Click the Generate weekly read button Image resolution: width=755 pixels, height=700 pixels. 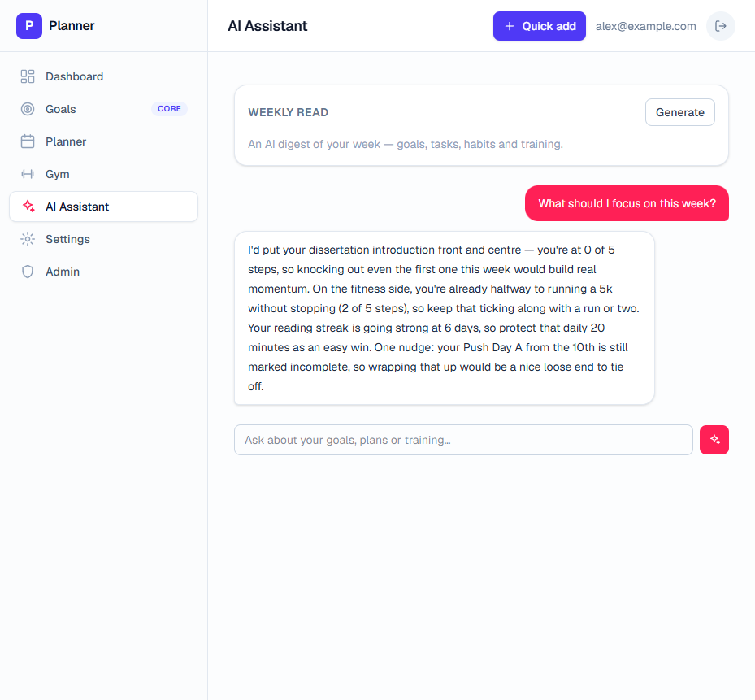[680, 112]
